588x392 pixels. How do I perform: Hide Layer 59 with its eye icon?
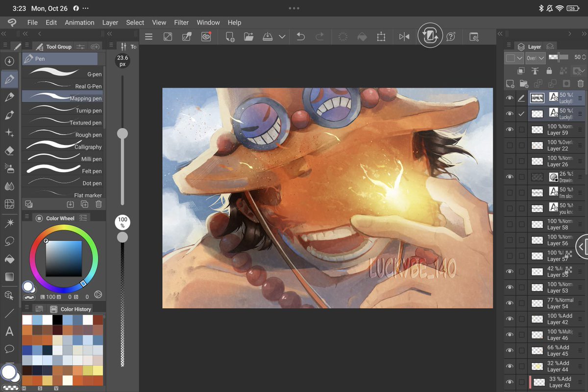coord(510,130)
